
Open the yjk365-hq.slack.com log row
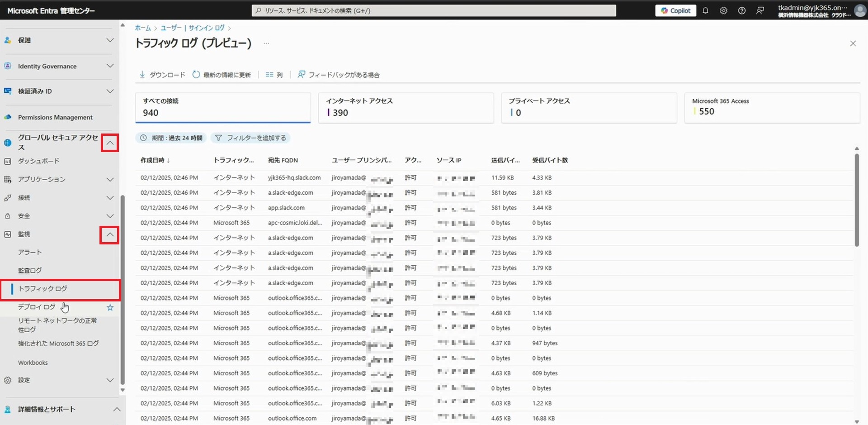494,178
